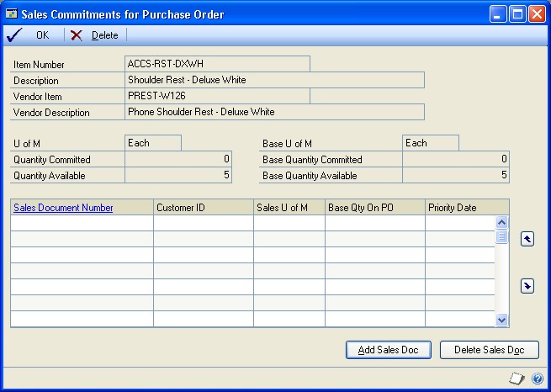This screenshot has width=551, height=392.
Task: Click the Base Quantity Committed value field
Action: (456, 159)
